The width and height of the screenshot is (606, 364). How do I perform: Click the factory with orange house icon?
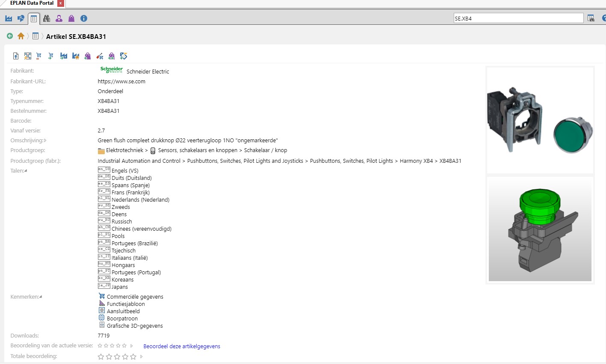(x=76, y=56)
